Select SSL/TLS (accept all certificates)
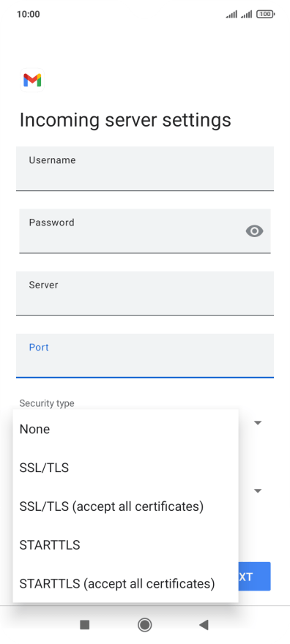This screenshot has height=644, width=290. point(126,506)
